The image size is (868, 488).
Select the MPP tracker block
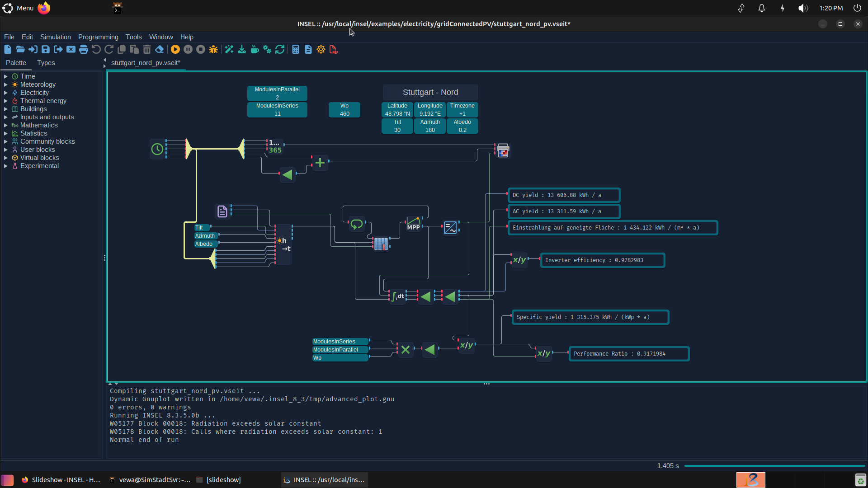click(413, 224)
